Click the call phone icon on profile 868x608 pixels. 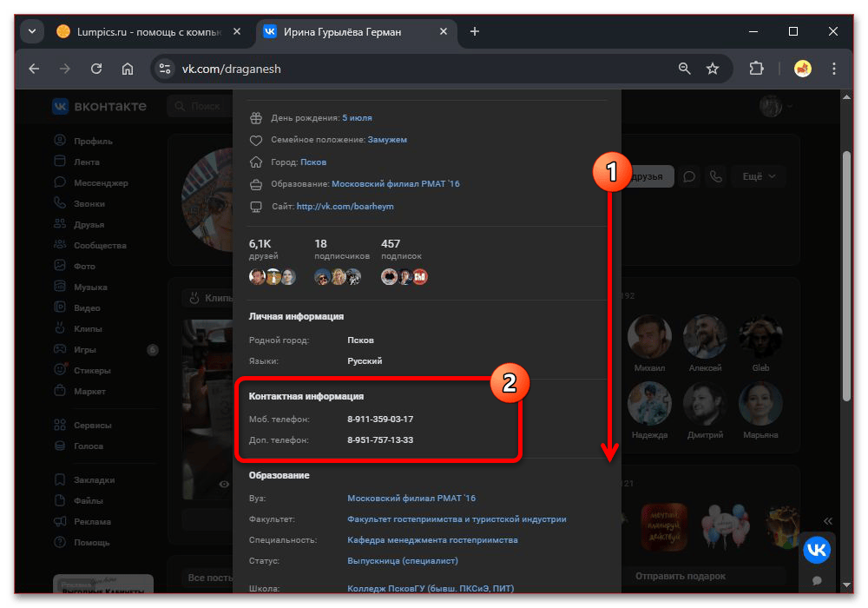point(715,176)
